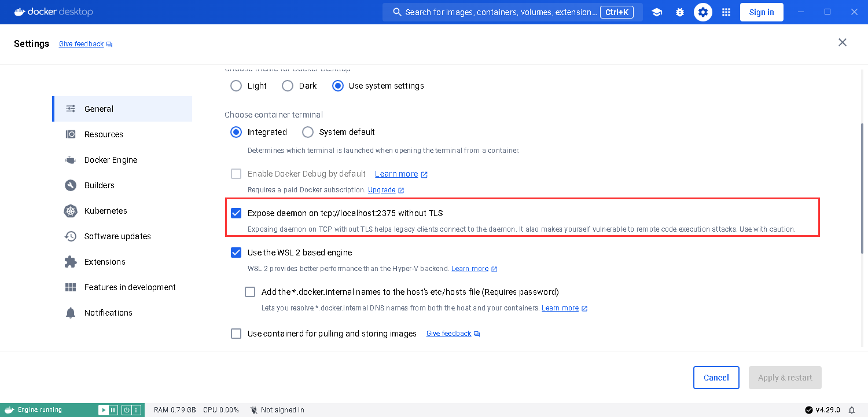The height and width of the screenshot is (417, 868).
Task: Click external link icon beside Upgrade
Action: tap(401, 190)
